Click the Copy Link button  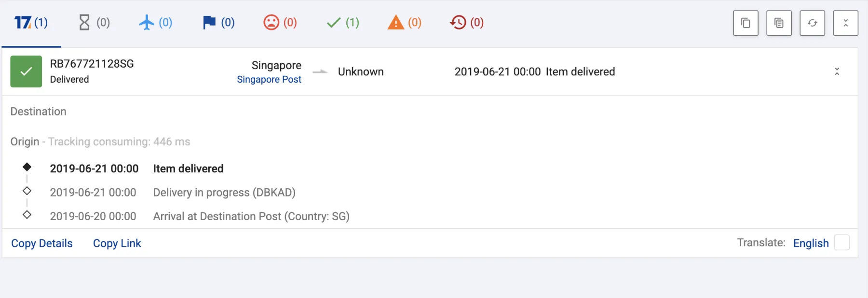point(117,243)
